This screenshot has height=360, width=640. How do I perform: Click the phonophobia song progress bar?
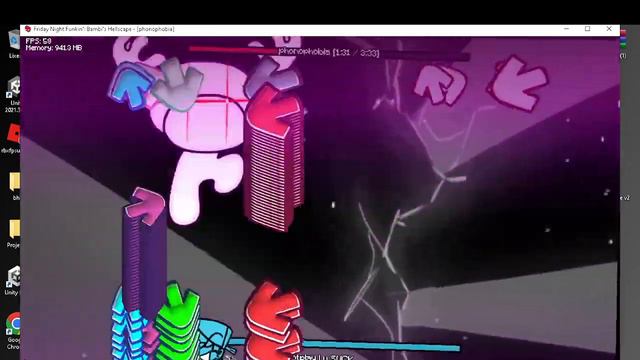[329, 53]
